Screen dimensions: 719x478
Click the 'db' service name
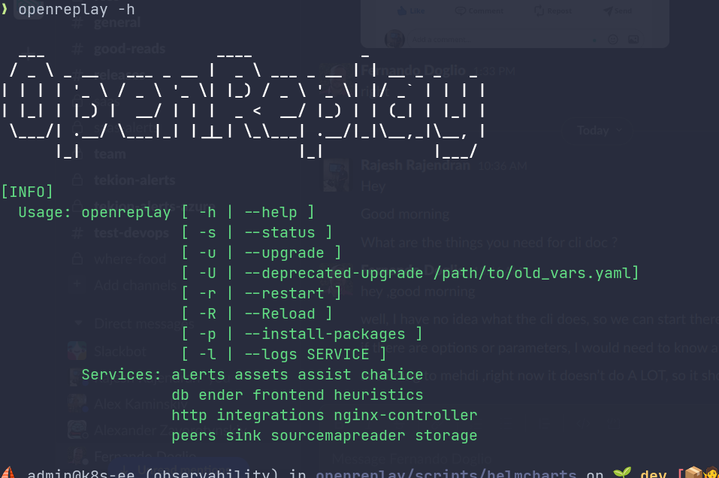[x=180, y=395]
